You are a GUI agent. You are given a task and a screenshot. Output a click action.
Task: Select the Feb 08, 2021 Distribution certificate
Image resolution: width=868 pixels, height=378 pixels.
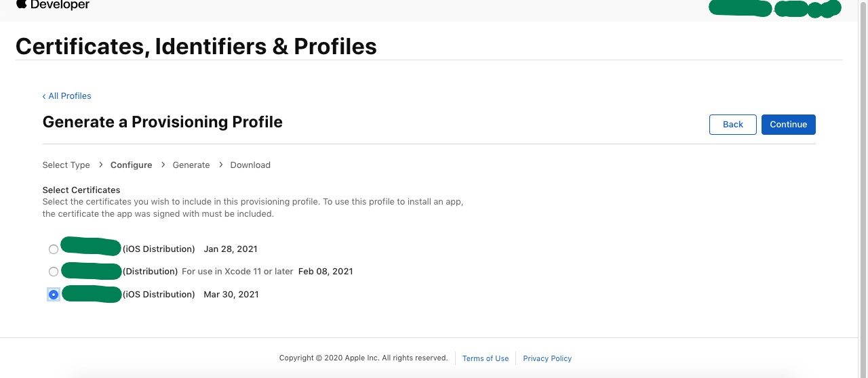coord(54,272)
